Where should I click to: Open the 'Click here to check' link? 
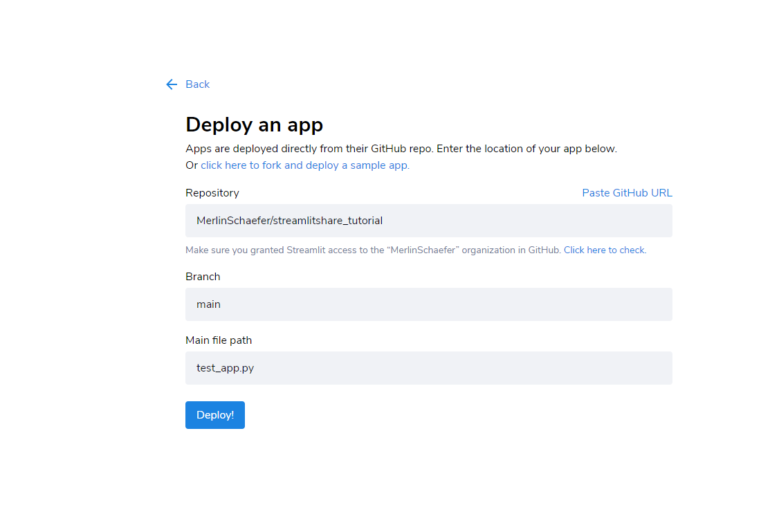tap(604, 250)
